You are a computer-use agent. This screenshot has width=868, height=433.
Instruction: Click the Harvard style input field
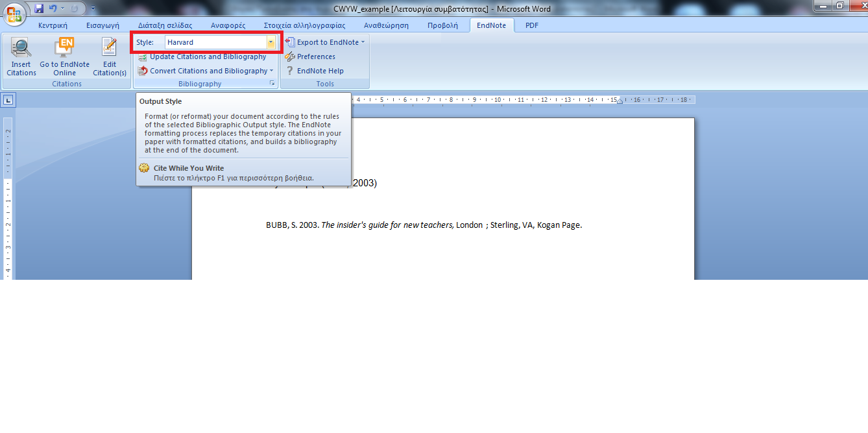(x=215, y=42)
